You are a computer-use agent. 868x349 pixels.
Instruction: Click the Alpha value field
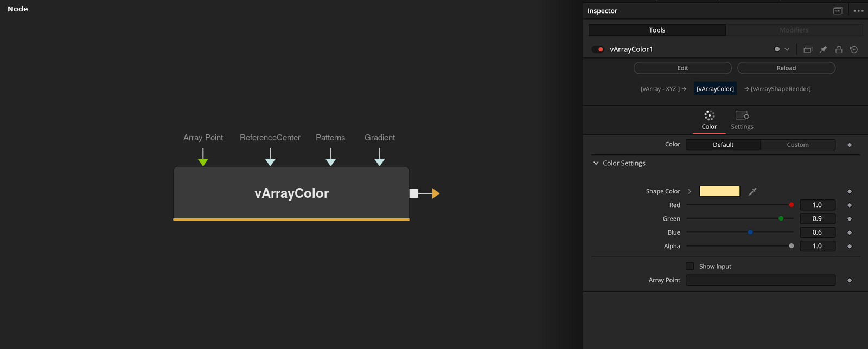click(817, 246)
